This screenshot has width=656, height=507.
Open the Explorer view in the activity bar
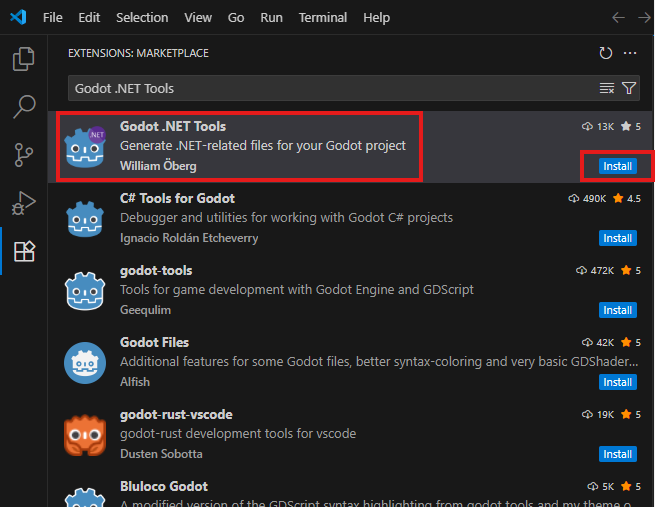[x=23, y=59]
